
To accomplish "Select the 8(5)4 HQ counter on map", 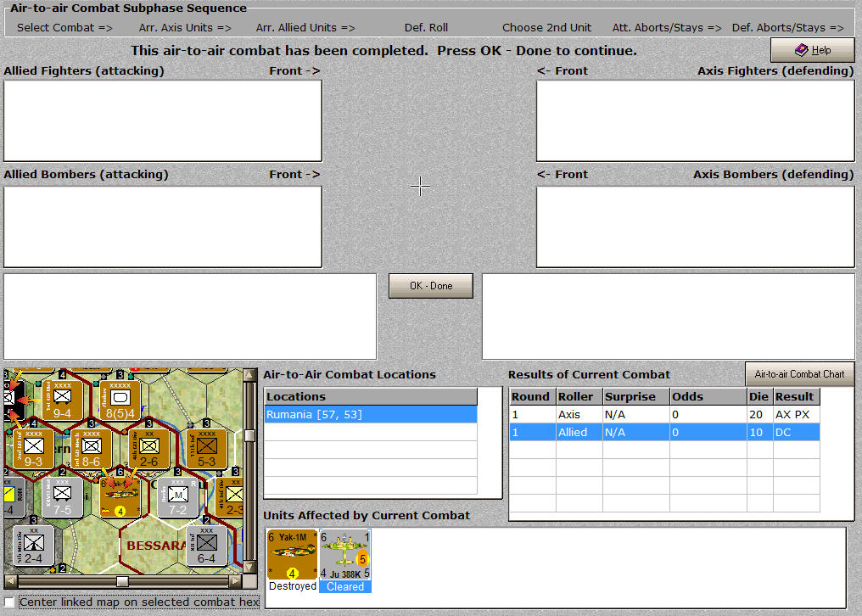I will [120, 400].
